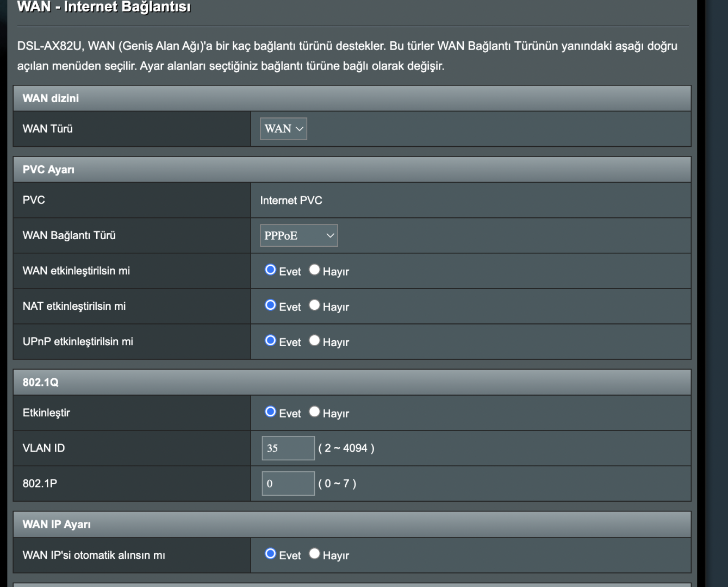Disable UPnP with the Hayır radio
The image size is (728, 587).
coord(314,341)
